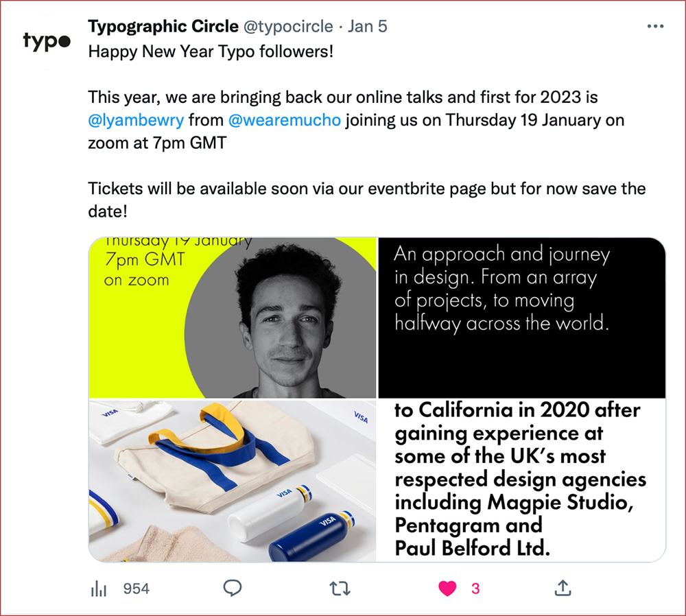Toggle the pink heart like button

[x=447, y=588]
